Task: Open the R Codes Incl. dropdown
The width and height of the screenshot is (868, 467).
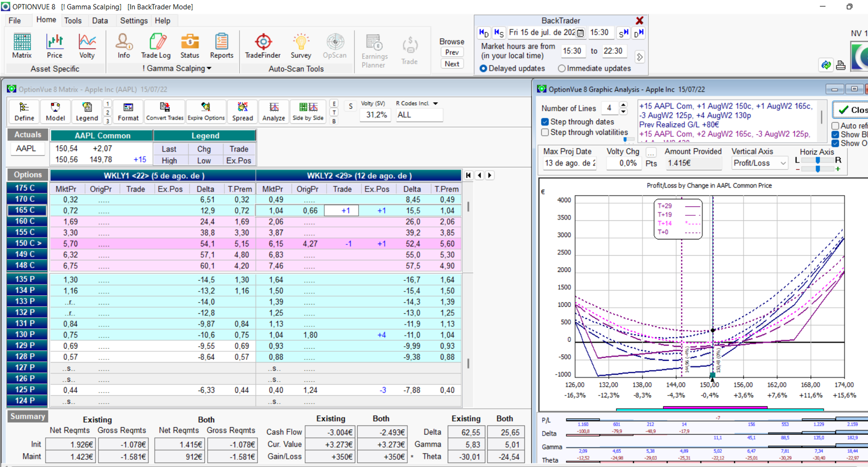Action: click(435, 104)
